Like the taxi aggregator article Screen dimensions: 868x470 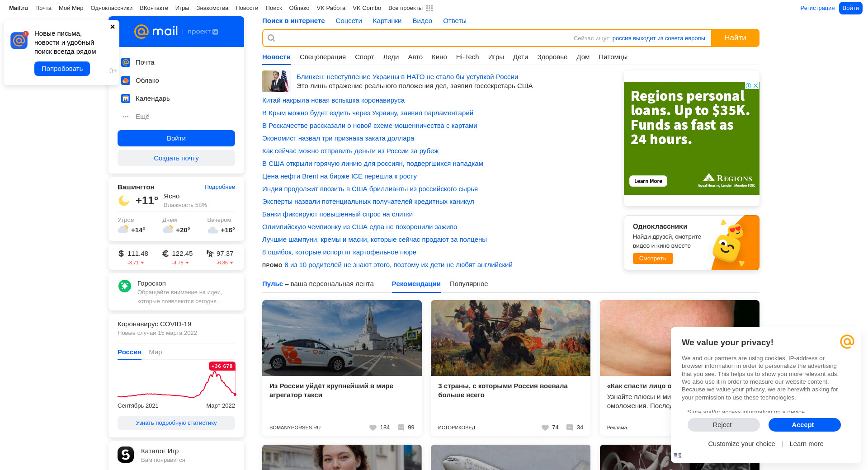tap(373, 428)
